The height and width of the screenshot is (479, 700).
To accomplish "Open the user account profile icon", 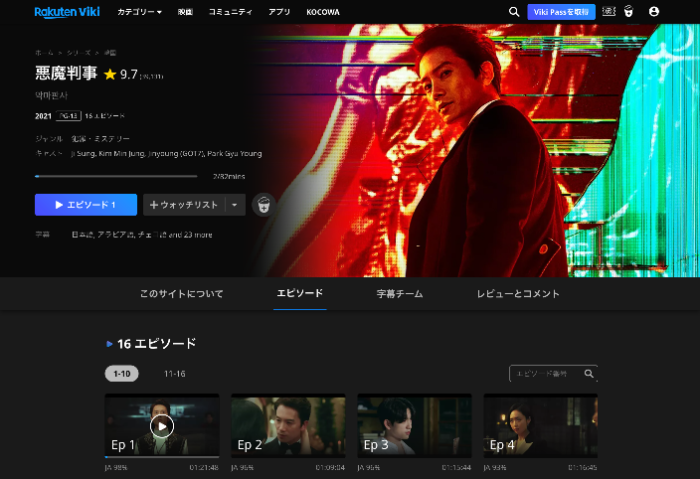I will coord(654,12).
